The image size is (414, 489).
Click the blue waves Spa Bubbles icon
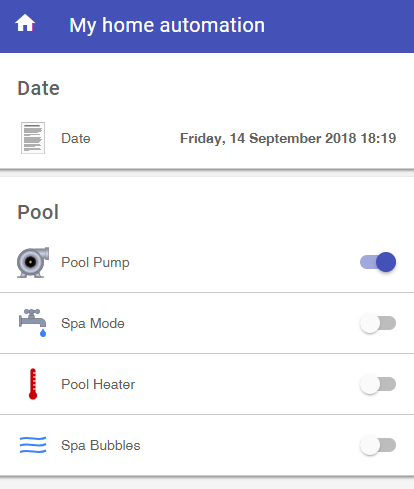click(x=33, y=445)
